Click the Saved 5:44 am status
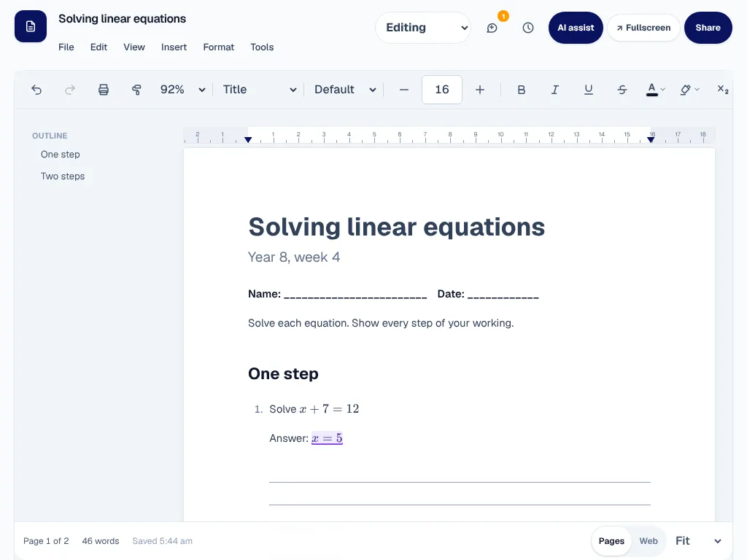747x560 pixels. point(163,541)
